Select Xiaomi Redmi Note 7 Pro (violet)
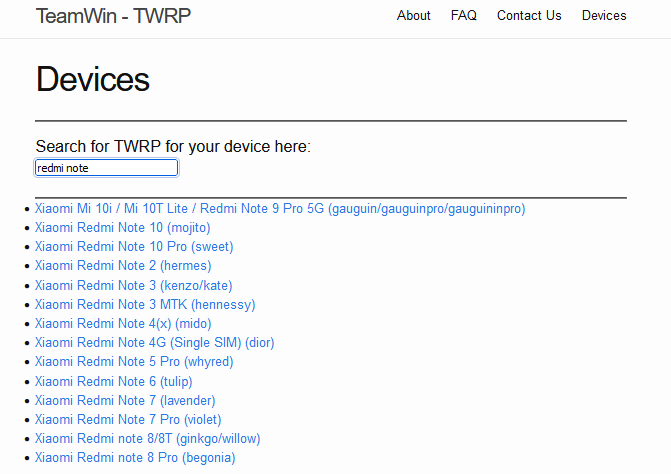The image size is (671, 474). [x=128, y=420]
